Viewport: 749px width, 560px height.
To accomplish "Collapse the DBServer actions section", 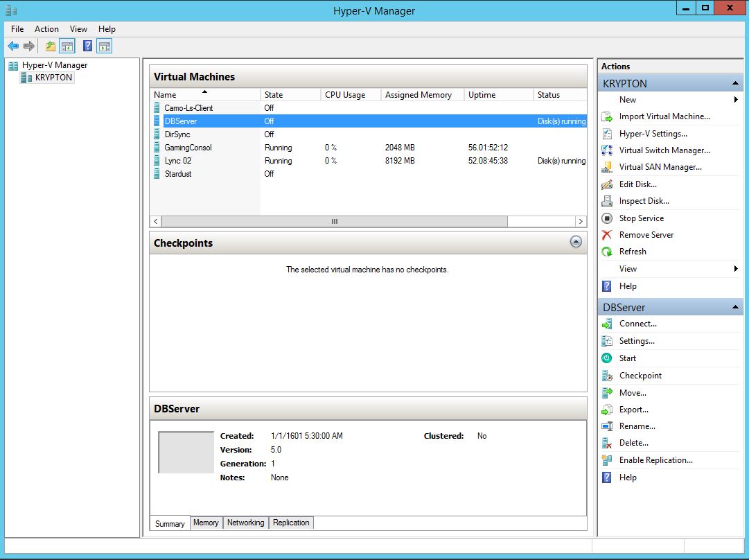I will click(735, 308).
